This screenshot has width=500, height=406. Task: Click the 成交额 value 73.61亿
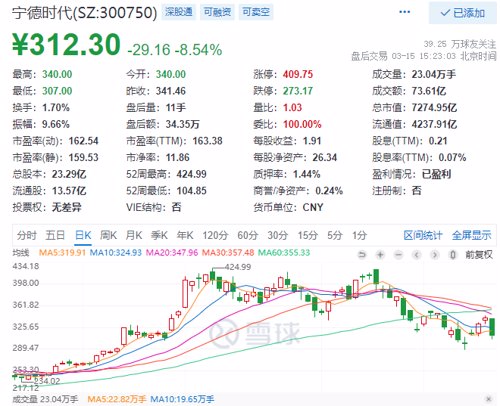(429, 91)
